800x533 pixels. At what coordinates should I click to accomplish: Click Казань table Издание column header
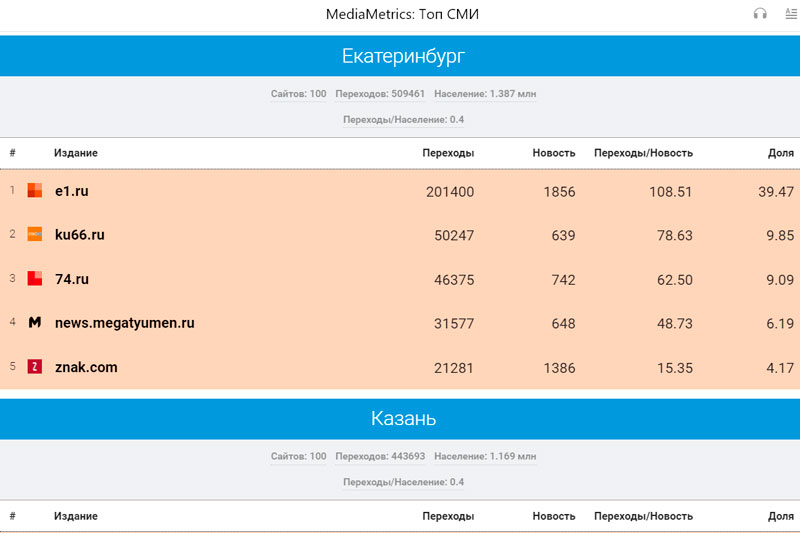point(76,516)
